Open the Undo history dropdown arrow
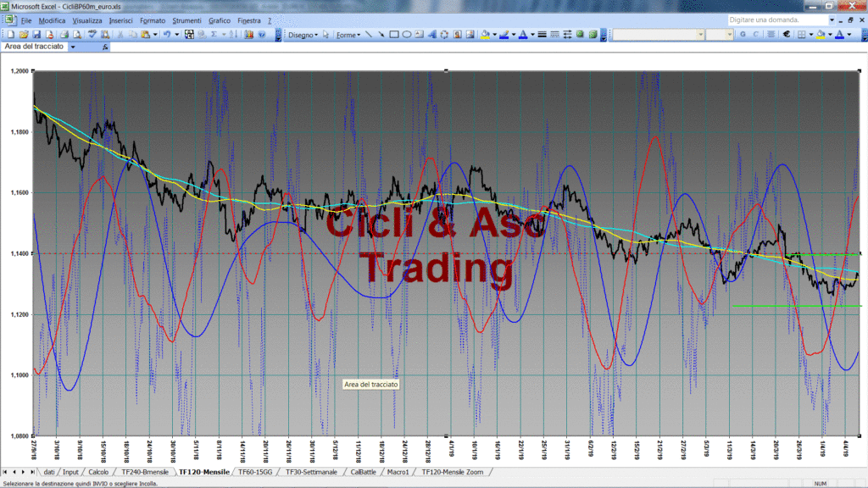The height and width of the screenshot is (488, 868). 176,34
